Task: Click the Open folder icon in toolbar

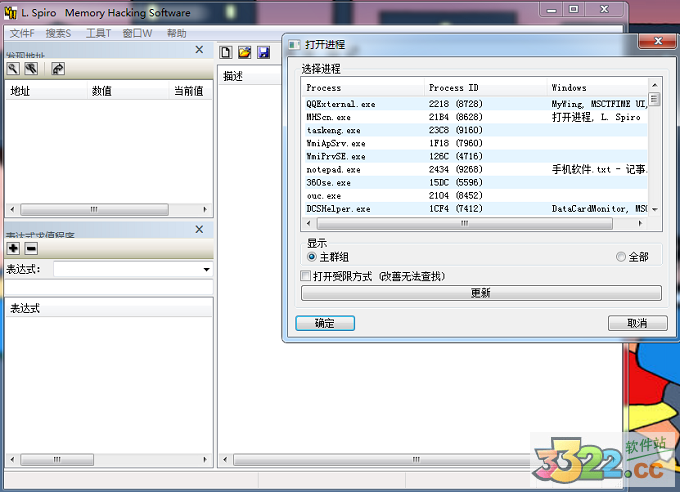Action: (244, 52)
